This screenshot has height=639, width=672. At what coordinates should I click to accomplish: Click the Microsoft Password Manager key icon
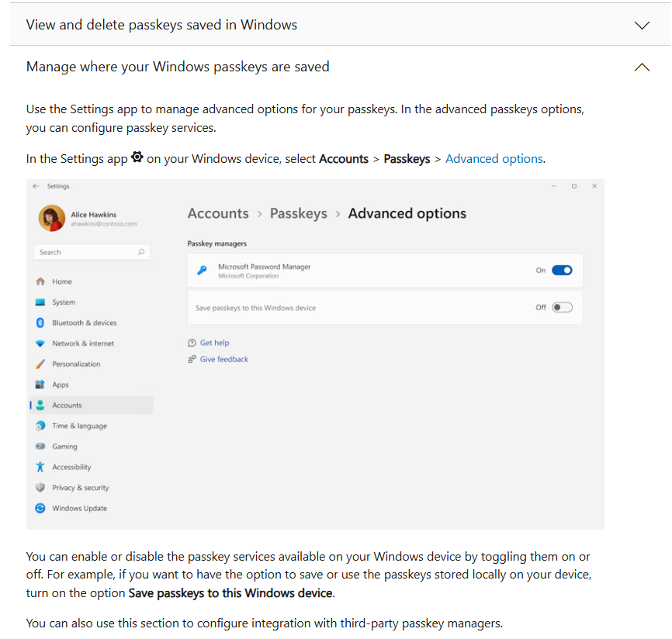[202, 270]
